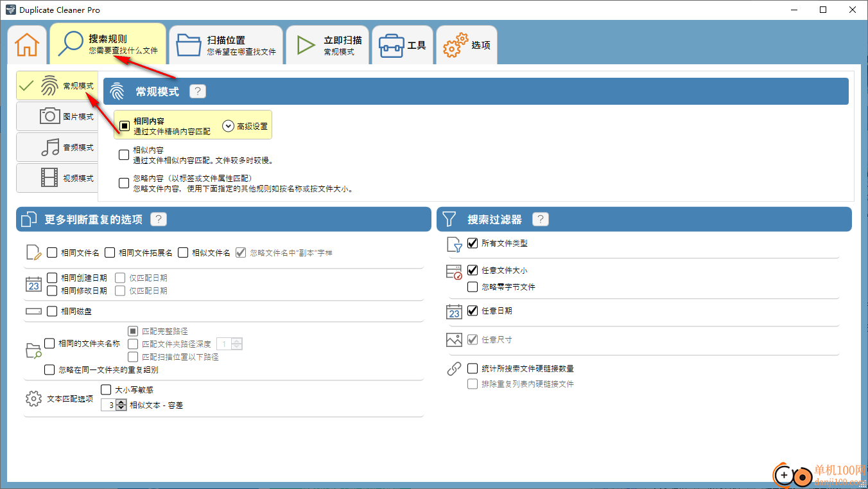The height and width of the screenshot is (489, 868).
Task: Click the folder search icon beside 相同的文件夹名称
Action: pyautogui.click(x=33, y=350)
